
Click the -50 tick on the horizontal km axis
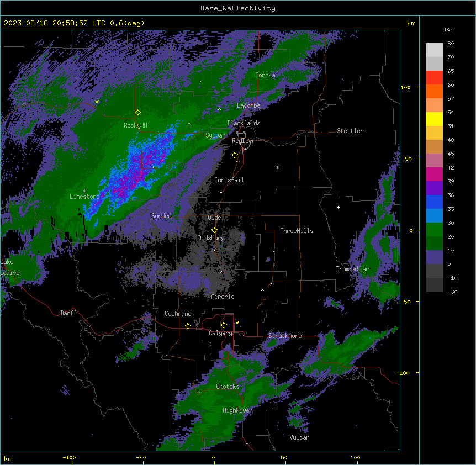[x=141, y=457]
